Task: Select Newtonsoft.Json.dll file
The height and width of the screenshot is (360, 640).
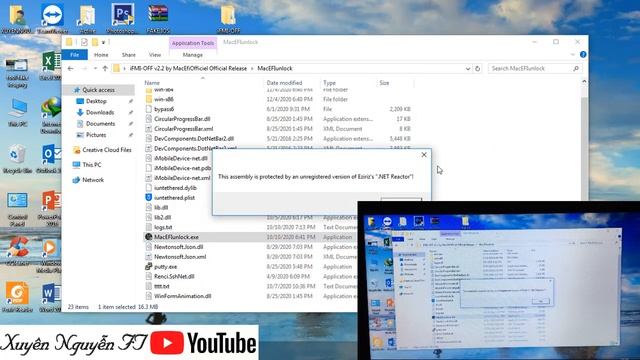Action: pyautogui.click(x=178, y=247)
